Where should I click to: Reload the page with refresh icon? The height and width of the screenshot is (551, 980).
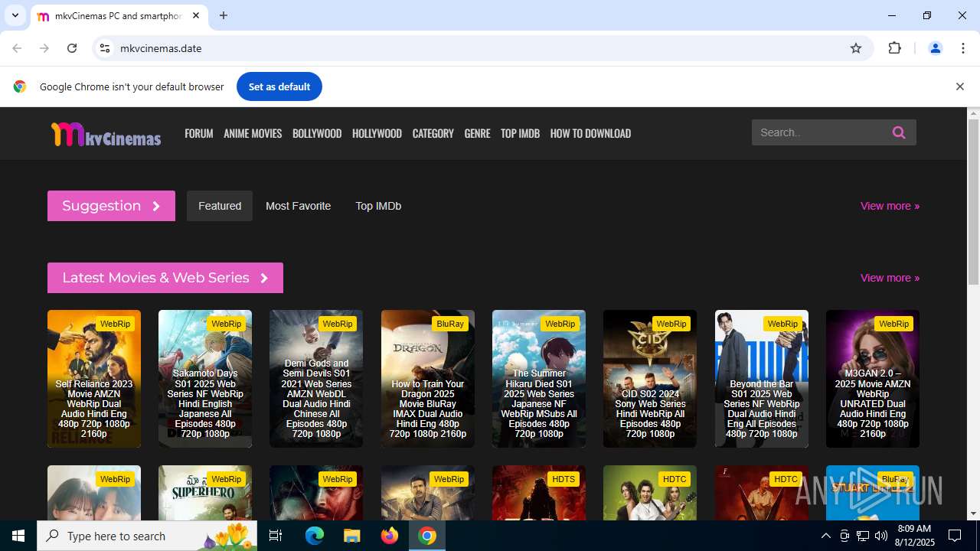[72, 48]
